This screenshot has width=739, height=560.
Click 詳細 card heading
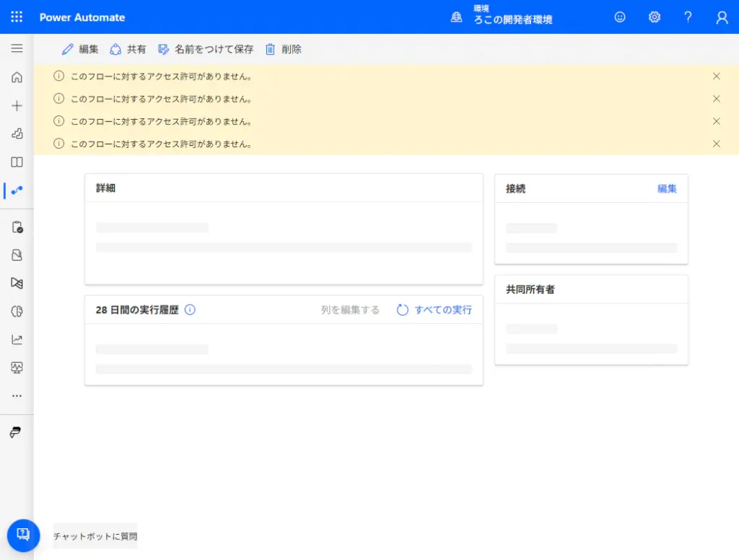tap(105, 188)
